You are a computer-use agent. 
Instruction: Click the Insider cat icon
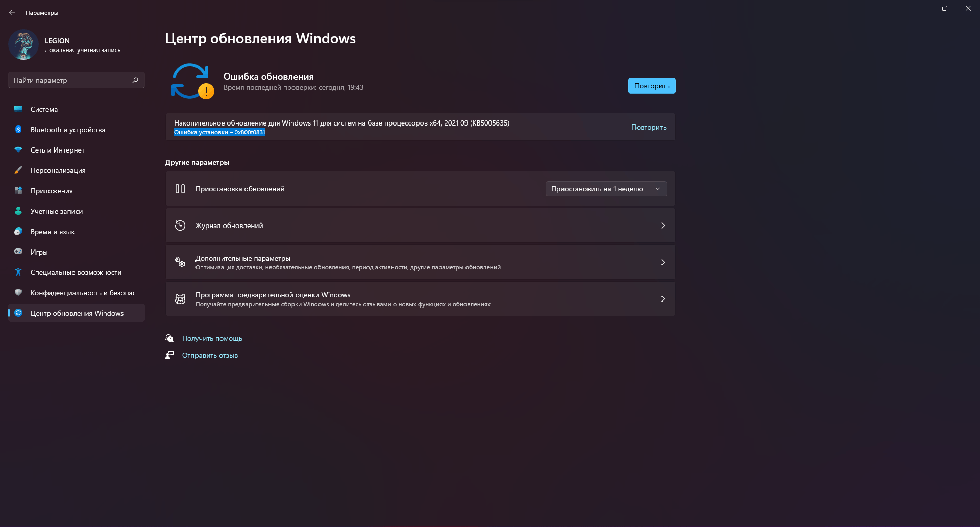(180, 299)
